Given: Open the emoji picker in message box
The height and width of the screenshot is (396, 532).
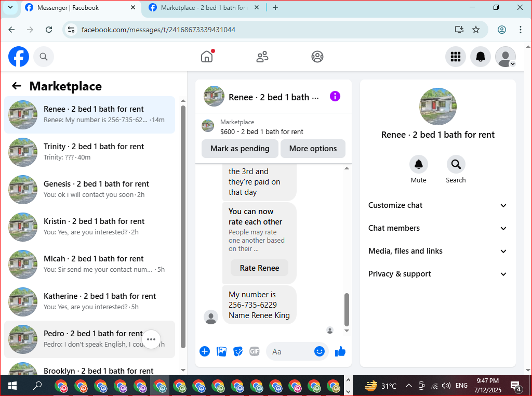Looking at the screenshot, I should pyautogui.click(x=320, y=351).
